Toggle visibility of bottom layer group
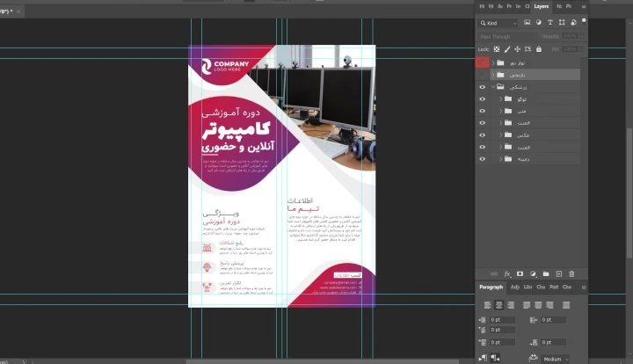Image resolution: width=633 pixels, height=364 pixels. pos(482,159)
